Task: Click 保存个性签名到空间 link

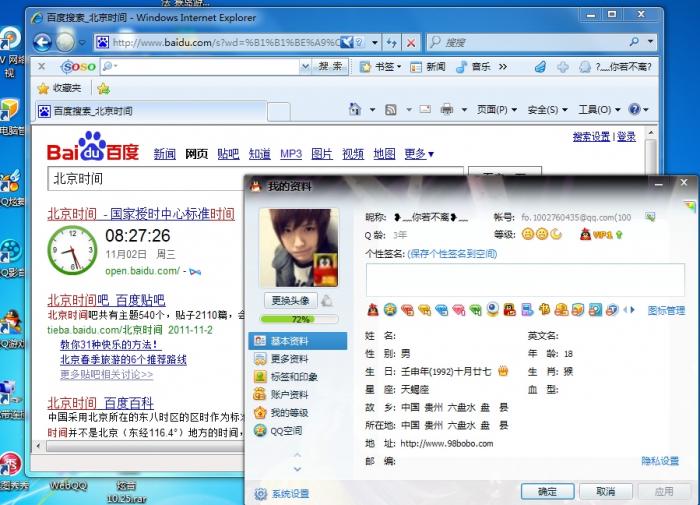Action: tap(452, 254)
